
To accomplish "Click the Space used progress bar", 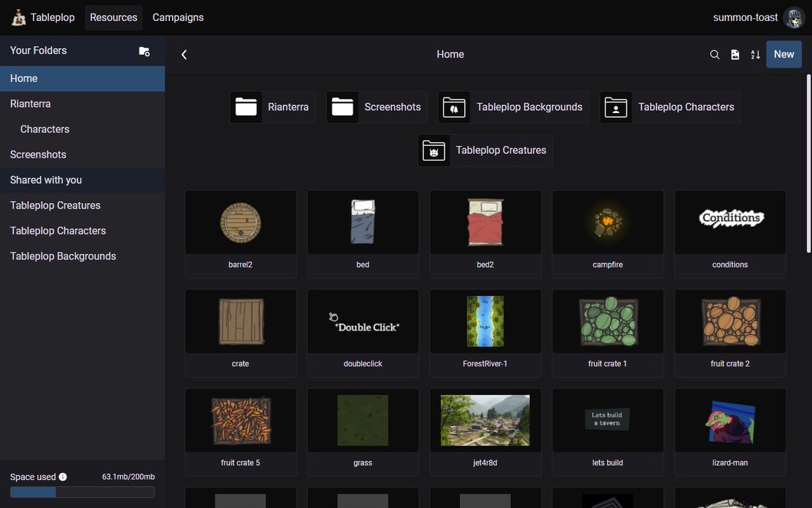I will click(81, 492).
